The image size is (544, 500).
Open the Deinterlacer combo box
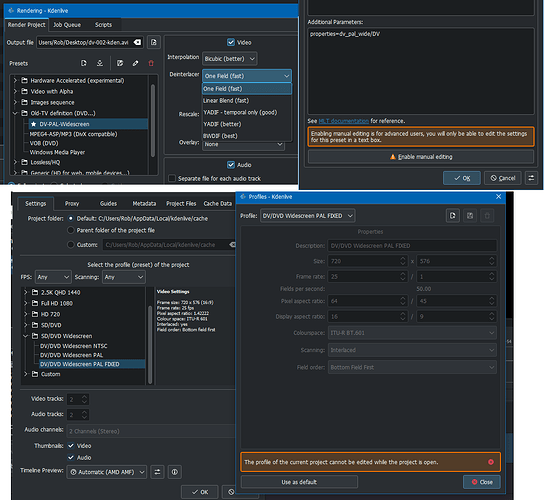pos(247,76)
